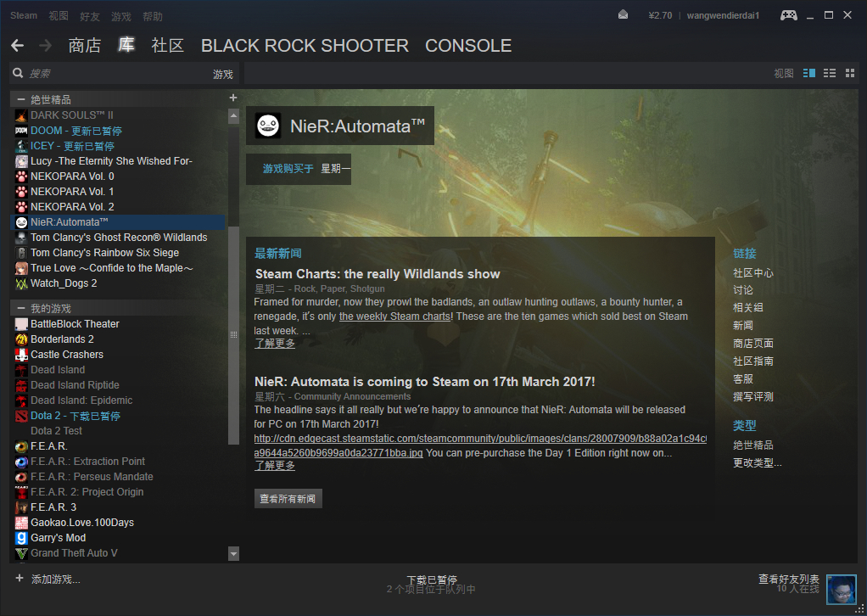Image resolution: width=867 pixels, height=616 pixels.
Task: Open the friend avatar thumbnail
Action: tap(841, 590)
